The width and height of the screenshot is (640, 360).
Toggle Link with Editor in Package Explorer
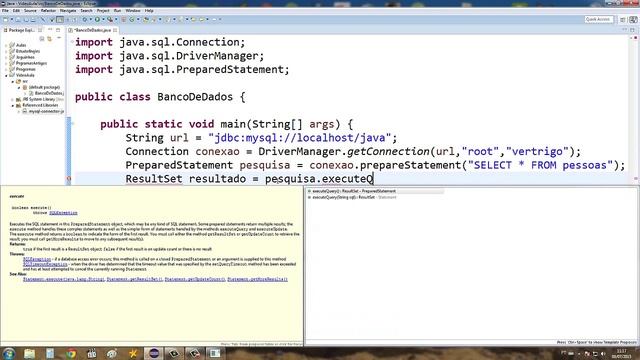[50, 38]
